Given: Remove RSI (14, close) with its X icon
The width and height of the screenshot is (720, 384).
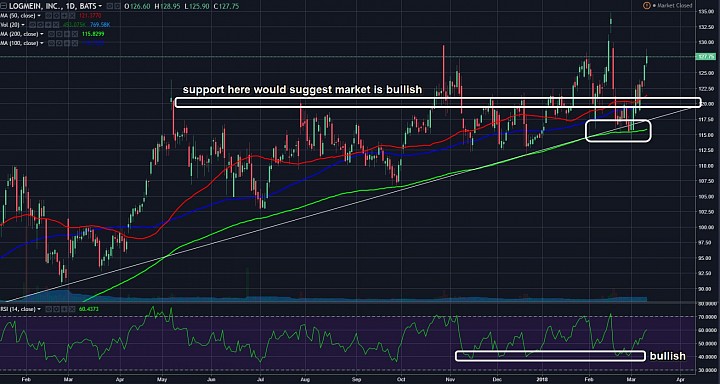Looking at the screenshot, I should pyautogui.click(x=72, y=309).
